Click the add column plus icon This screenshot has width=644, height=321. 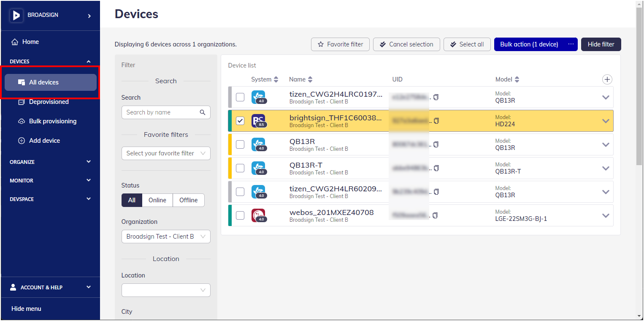[607, 79]
